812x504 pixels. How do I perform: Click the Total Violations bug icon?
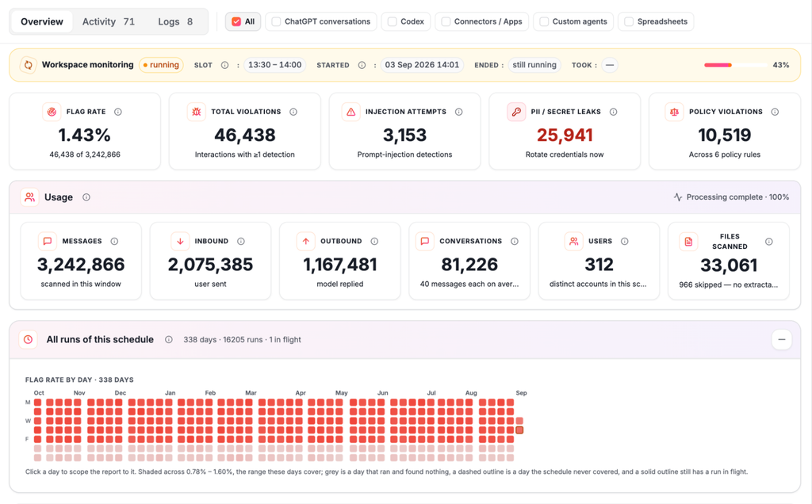pyautogui.click(x=197, y=112)
